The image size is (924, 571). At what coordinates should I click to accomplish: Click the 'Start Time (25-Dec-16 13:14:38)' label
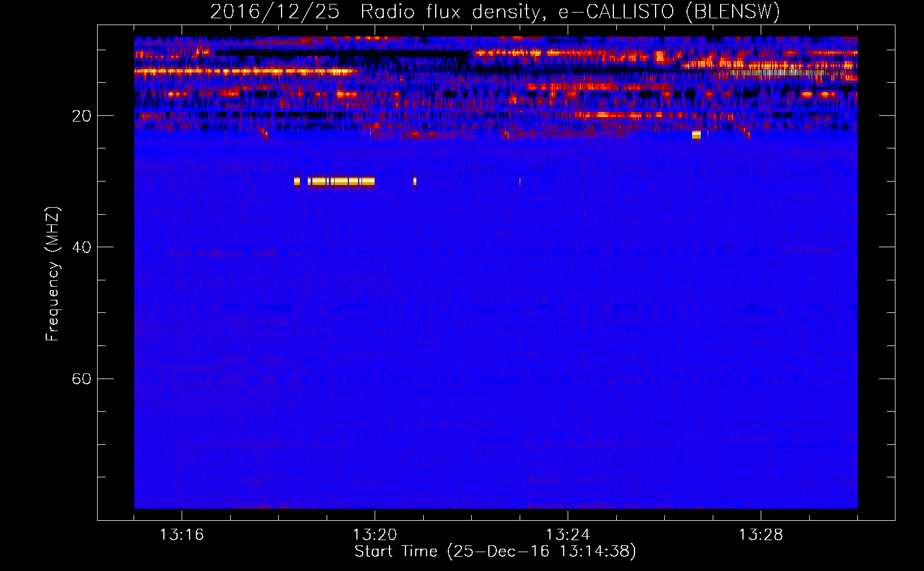(495, 552)
